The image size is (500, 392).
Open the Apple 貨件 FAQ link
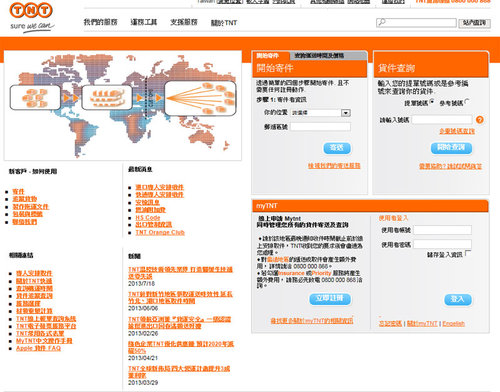tap(38, 348)
